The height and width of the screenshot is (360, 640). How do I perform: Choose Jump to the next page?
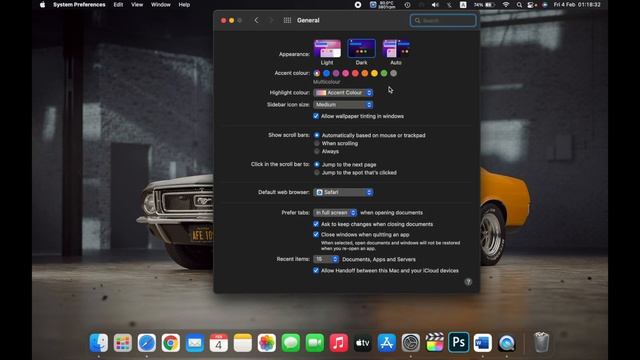(x=317, y=164)
